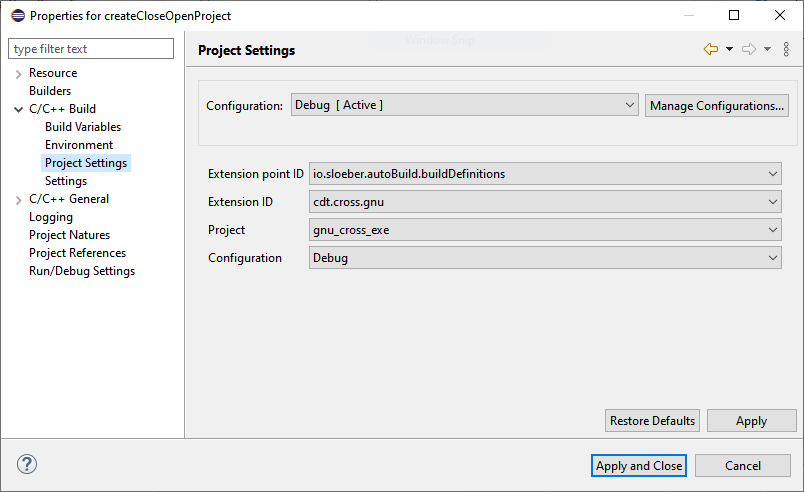Expand the Resource tree node
This screenshot has height=492, width=804.
tap(18, 73)
